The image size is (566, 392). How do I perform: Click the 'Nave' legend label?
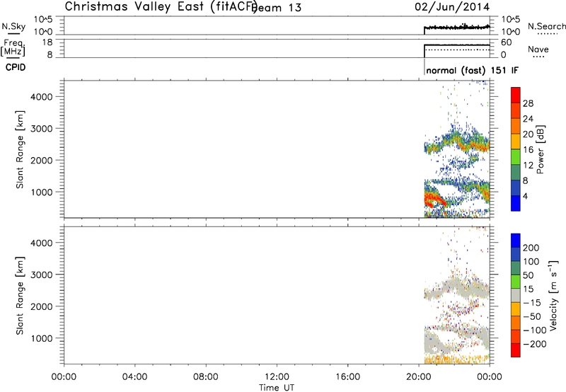pyautogui.click(x=538, y=50)
